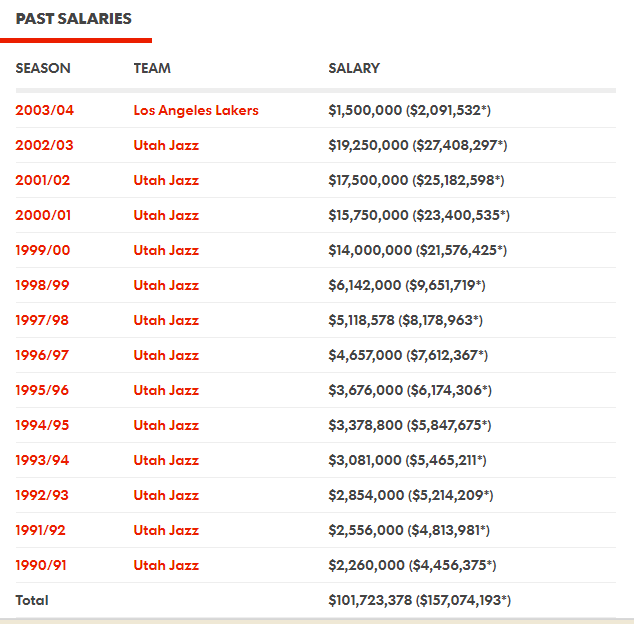
Task: Open the 1996/97 season link
Action: (x=42, y=355)
